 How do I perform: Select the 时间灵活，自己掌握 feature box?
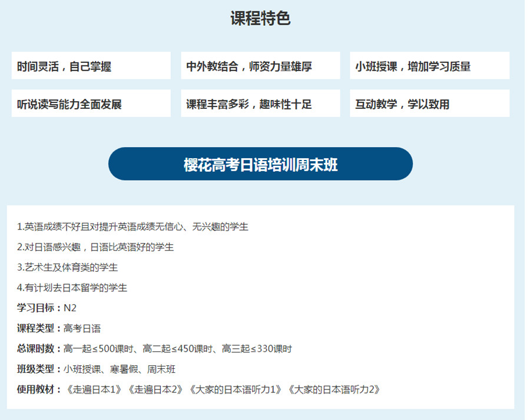pyautogui.click(x=91, y=66)
